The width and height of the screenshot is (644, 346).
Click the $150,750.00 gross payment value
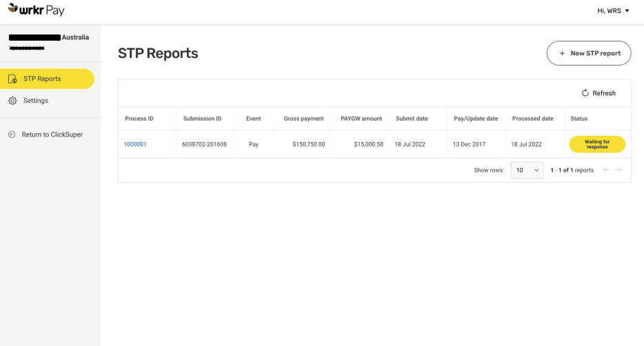tap(308, 144)
